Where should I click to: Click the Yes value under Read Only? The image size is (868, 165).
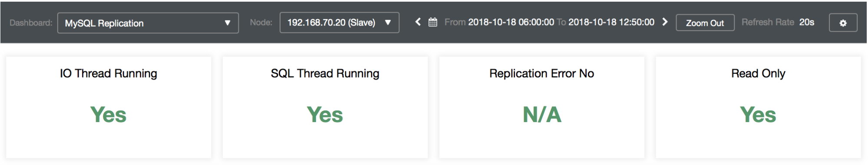click(x=758, y=115)
